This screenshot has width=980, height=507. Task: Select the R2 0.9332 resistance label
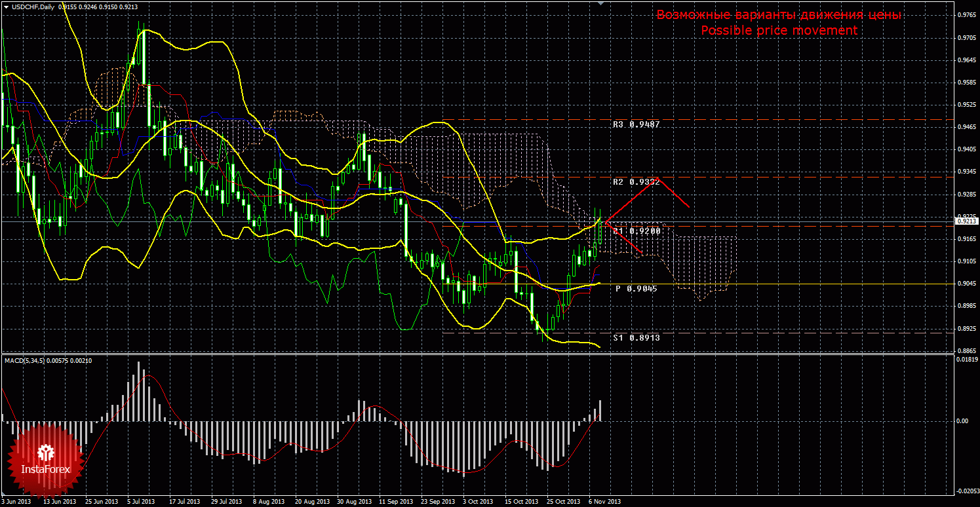coord(636,181)
